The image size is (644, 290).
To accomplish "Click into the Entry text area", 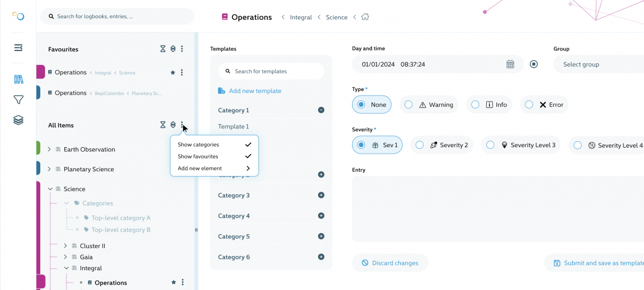I will 498,209.
